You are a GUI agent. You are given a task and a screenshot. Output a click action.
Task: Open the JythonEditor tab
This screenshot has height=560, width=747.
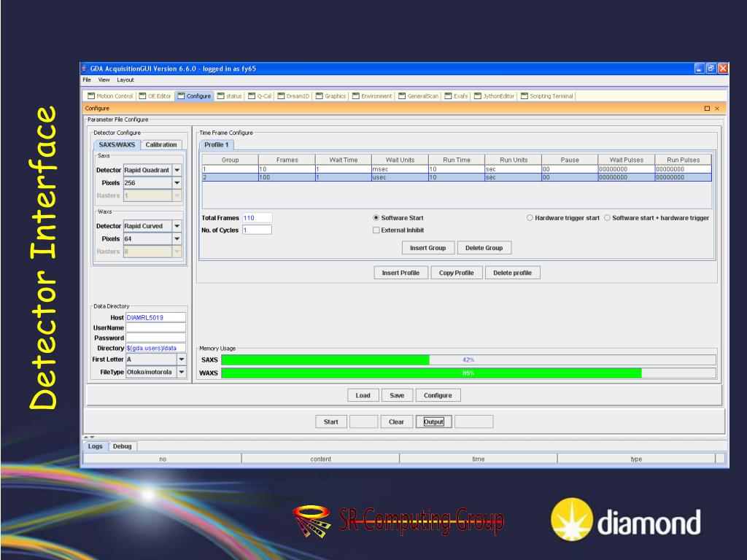tap(494, 96)
